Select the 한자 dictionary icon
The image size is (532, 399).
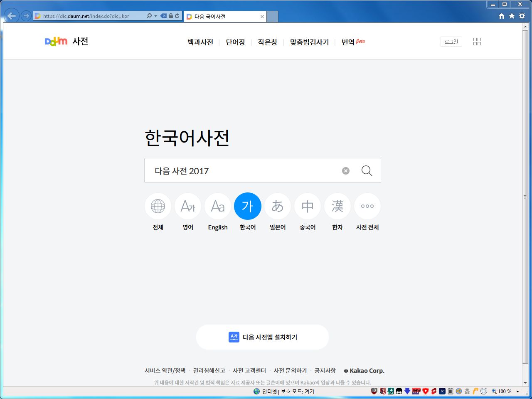point(337,206)
